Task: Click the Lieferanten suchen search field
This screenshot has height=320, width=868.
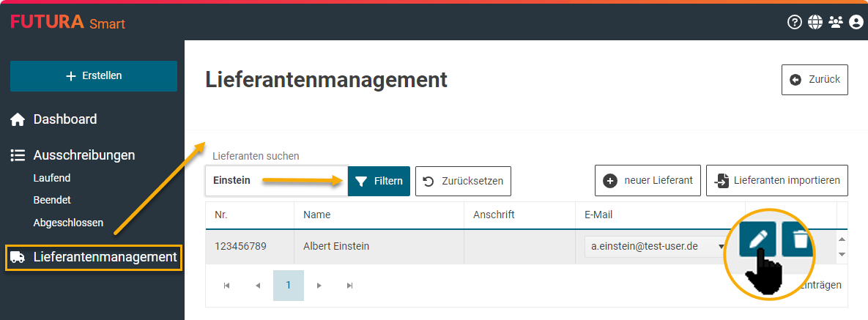Action: [x=275, y=181]
